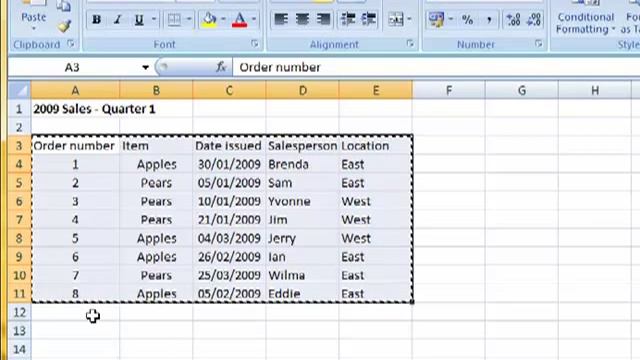Click Accounting Number Format icon
Image resolution: width=640 pixels, height=360 pixels.
tap(436, 19)
